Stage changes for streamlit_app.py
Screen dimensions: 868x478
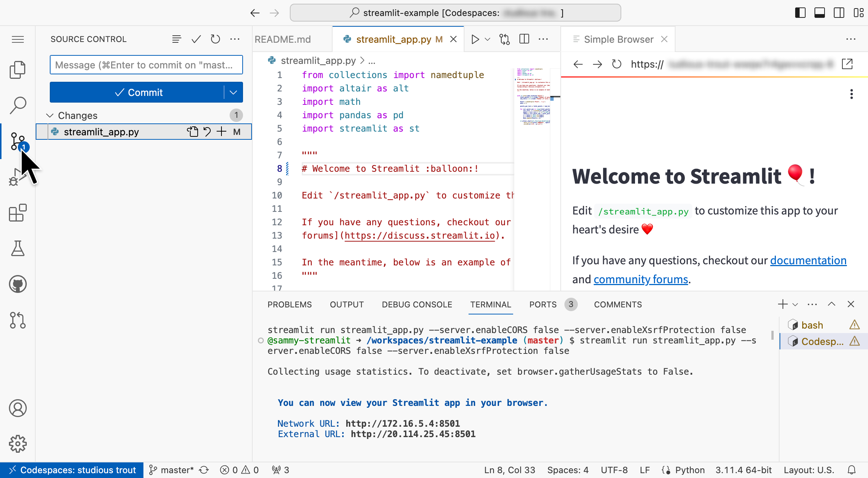(x=221, y=132)
